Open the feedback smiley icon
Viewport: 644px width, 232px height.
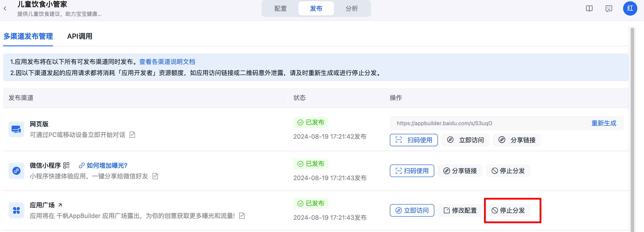(609, 8)
